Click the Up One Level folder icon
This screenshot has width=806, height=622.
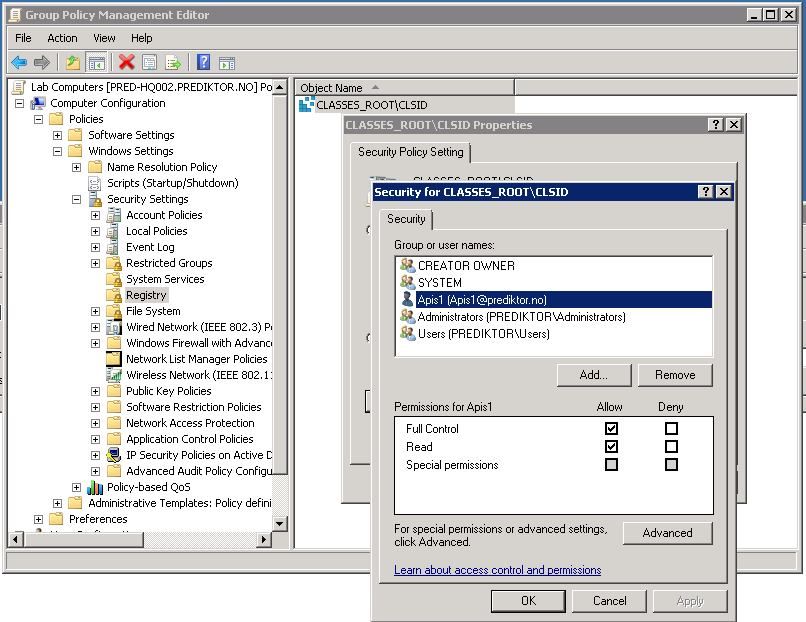pyautogui.click(x=73, y=62)
